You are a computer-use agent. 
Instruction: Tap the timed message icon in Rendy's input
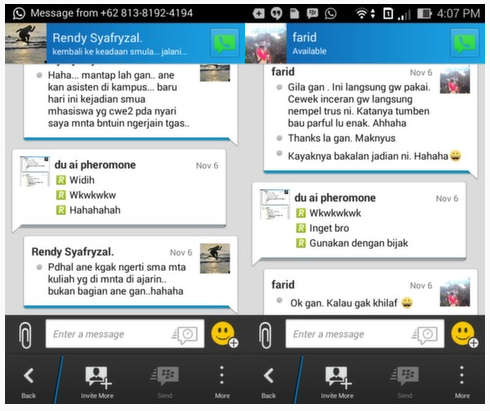pos(185,335)
